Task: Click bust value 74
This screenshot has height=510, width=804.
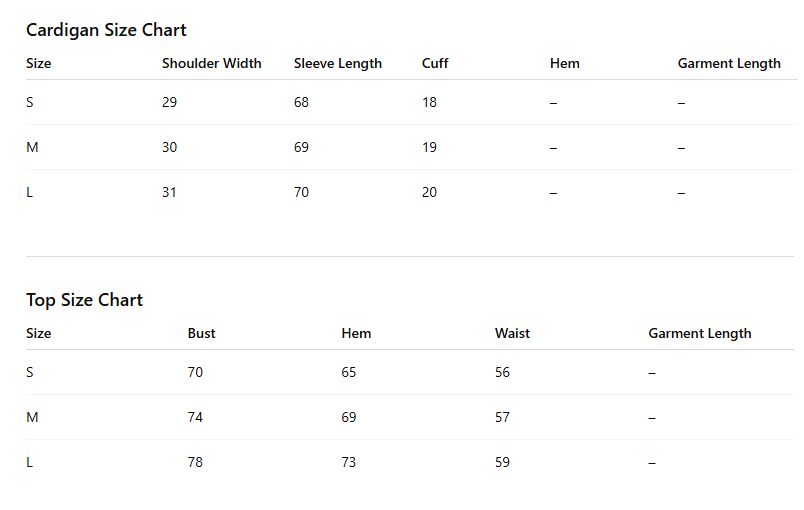Action: tap(195, 417)
